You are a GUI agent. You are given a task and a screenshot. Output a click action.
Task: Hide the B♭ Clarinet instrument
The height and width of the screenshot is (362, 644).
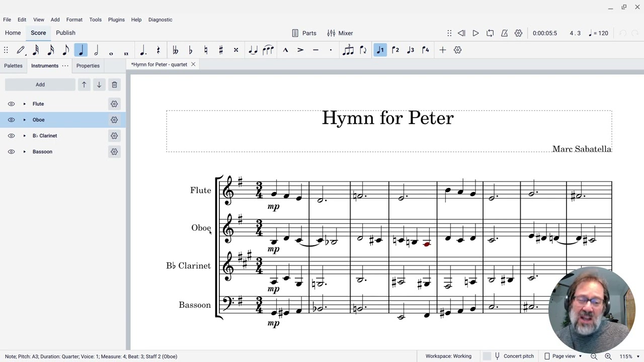pos(11,136)
